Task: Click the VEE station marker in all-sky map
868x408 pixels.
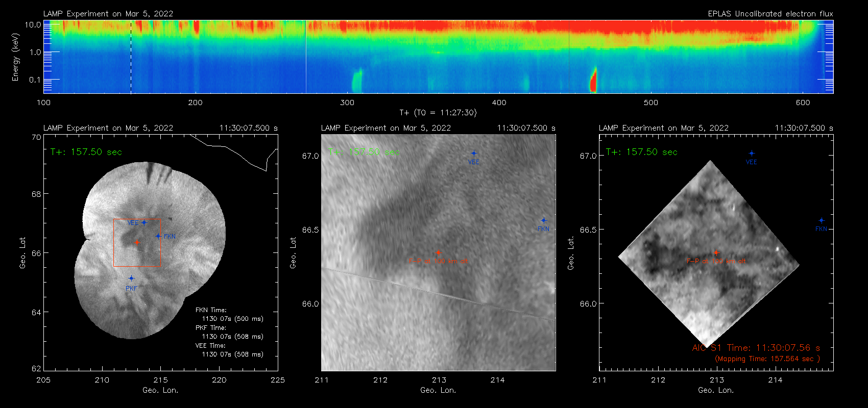Action: (x=144, y=222)
